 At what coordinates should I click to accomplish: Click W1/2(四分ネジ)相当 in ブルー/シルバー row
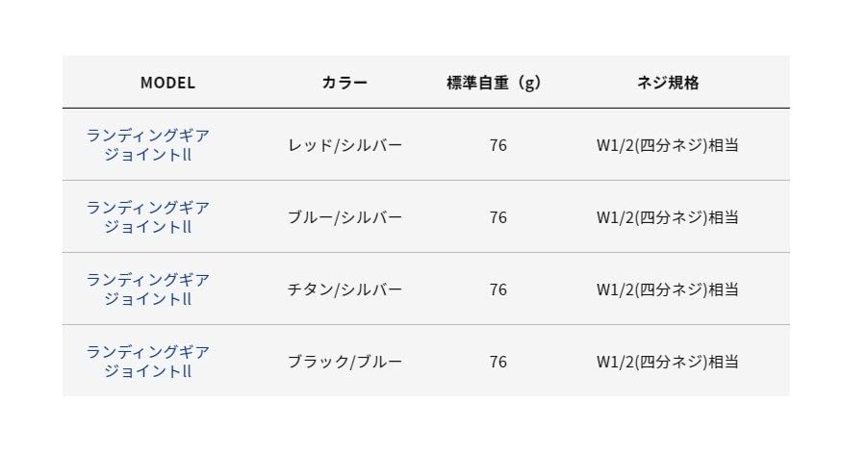pyautogui.click(x=668, y=217)
